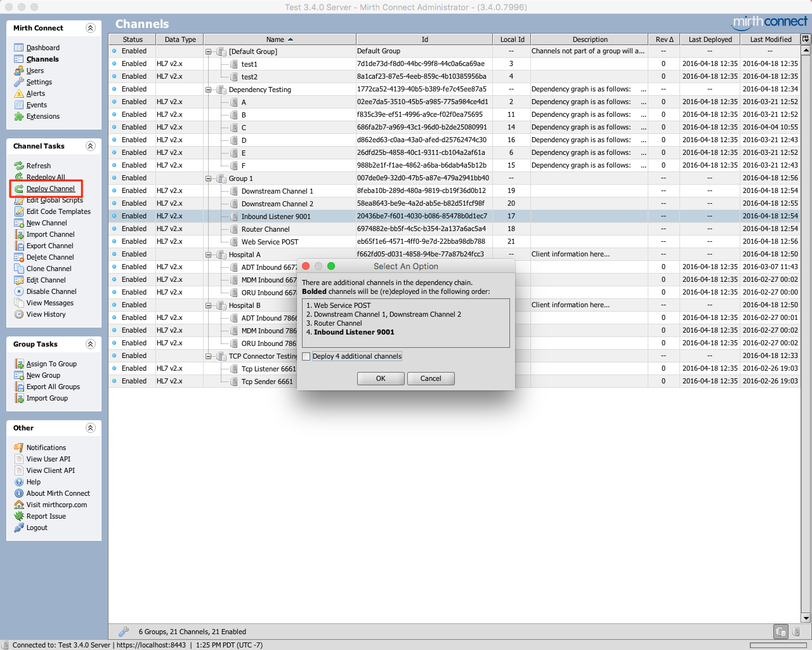Image resolution: width=812 pixels, height=650 pixels.
Task: Click the Edit Code Templates icon
Action: (19, 211)
